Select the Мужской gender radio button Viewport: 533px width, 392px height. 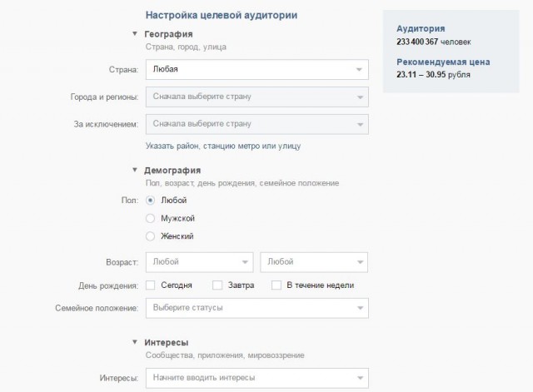tap(150, 218)
